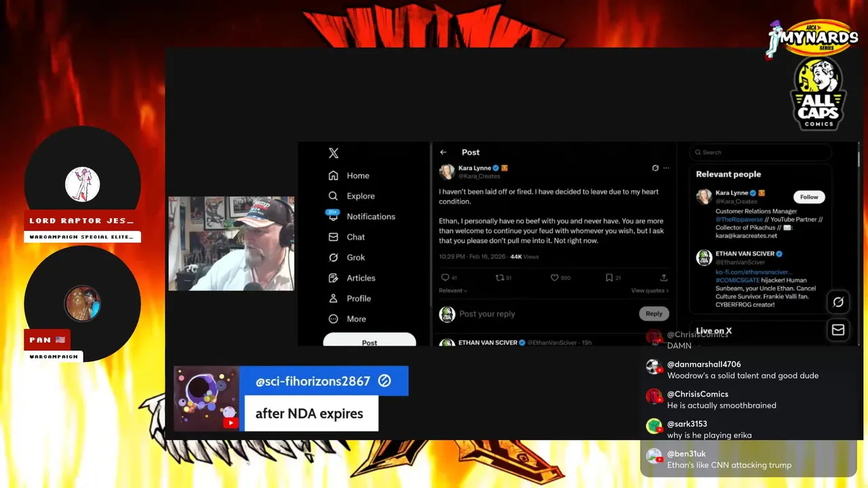
Task: Follow Kara Lynne in Relevant people
Action: tap(809, 197)
